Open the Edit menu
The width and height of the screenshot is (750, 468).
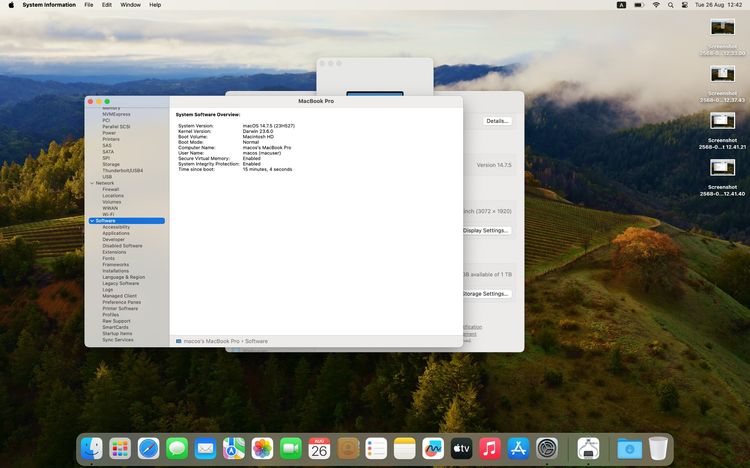point(107,5)
